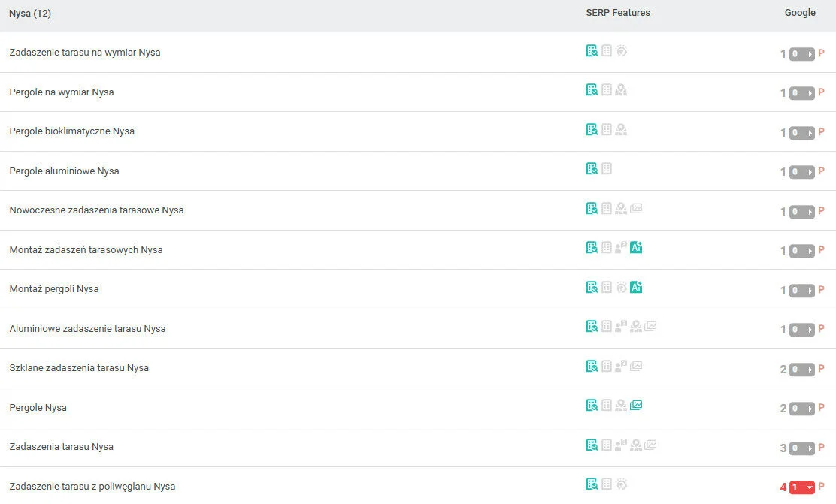The height and width of the screenshot is (504, 836).
Task: Open the keyword Pergole bioklimatyczne Nysa
Action: point(72,131)
